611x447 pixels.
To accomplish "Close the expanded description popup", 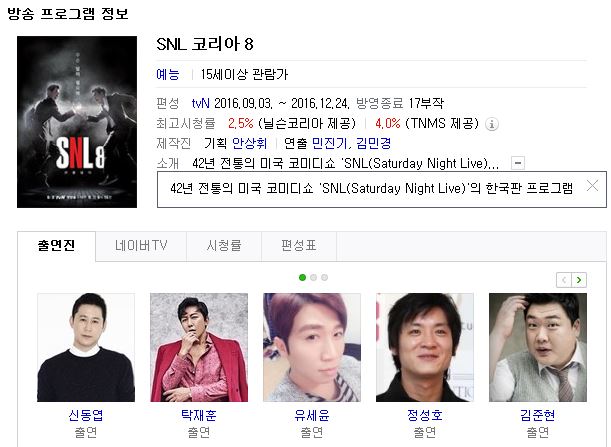I will 592,186.
